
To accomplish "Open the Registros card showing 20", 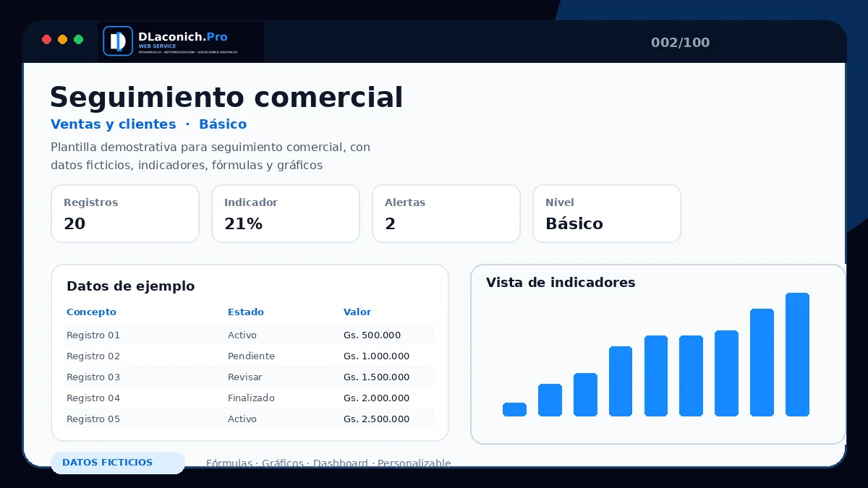I will 125,214.
